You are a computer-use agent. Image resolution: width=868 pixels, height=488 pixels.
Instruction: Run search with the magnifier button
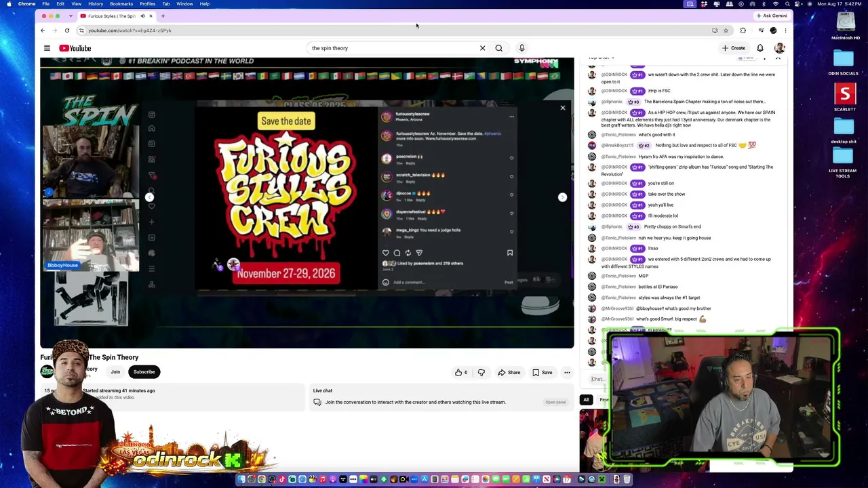tap(499, 48)
